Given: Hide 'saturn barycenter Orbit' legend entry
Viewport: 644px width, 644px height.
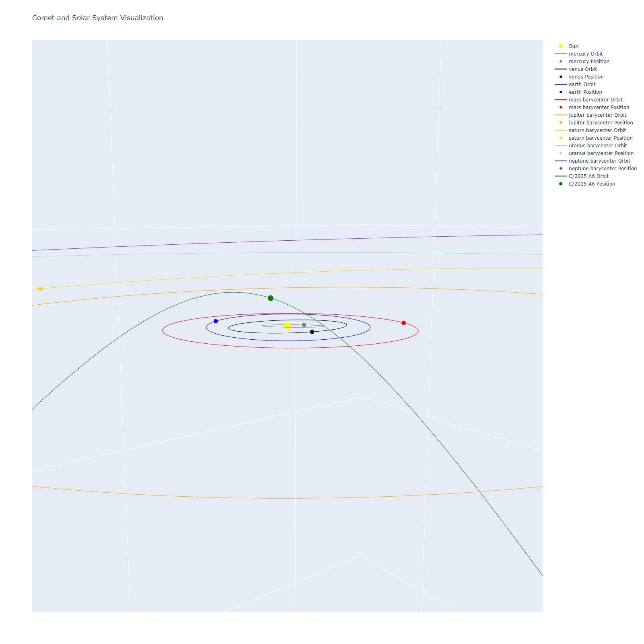Looking at the screenshot, I should point(597,130).
